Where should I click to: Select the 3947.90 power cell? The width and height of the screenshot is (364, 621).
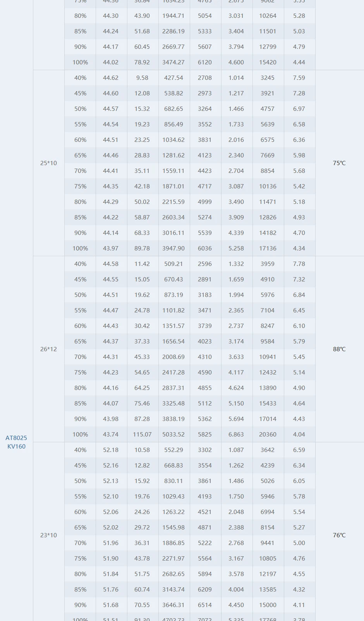(173, 248)
